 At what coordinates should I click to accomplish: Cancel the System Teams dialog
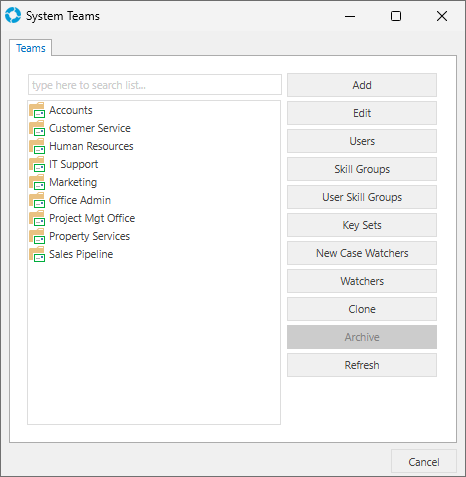pos(424,462)
